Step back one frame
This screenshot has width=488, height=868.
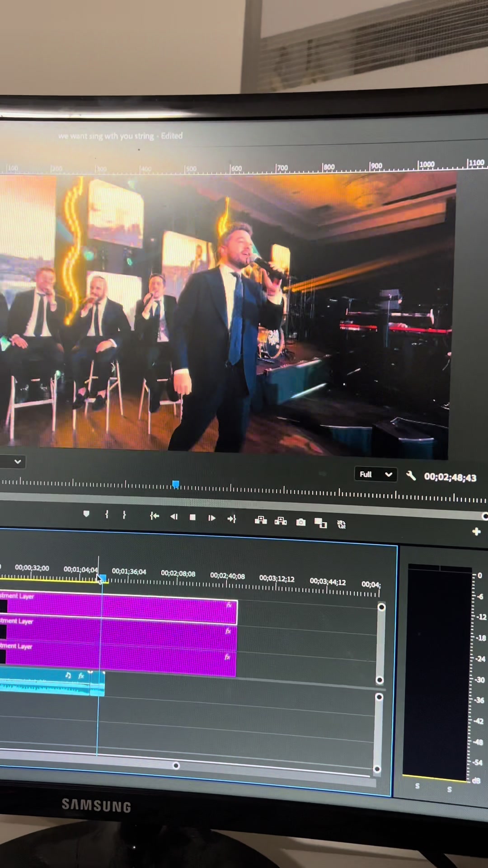174,516
